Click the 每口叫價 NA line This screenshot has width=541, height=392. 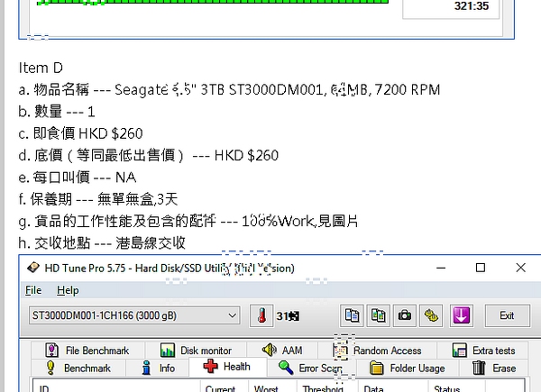(78, 178)
